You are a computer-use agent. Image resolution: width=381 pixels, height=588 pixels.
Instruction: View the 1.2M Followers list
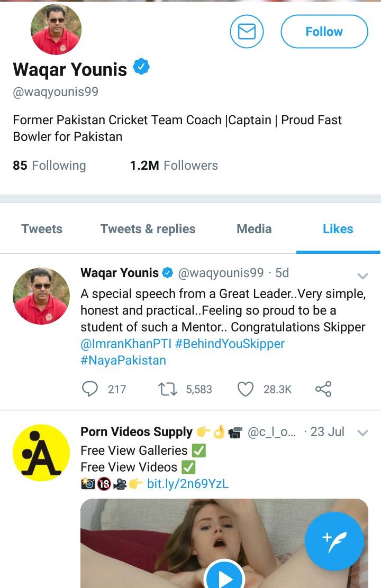point(174,166)
